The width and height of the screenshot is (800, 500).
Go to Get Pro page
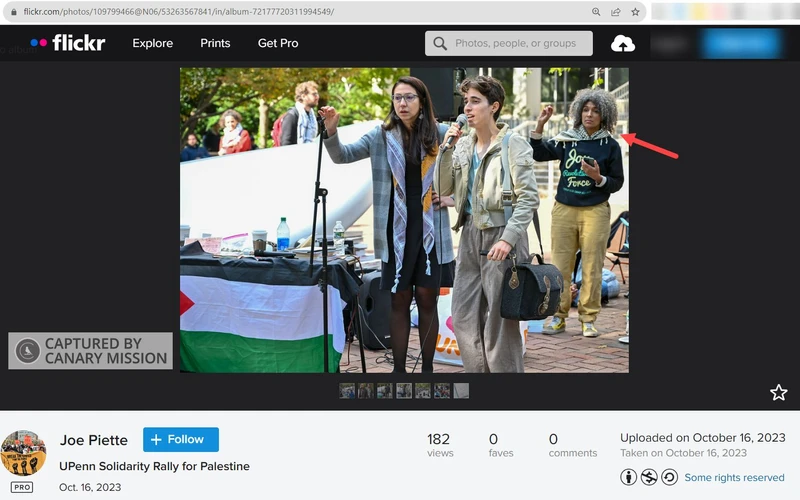coord(278,44)
